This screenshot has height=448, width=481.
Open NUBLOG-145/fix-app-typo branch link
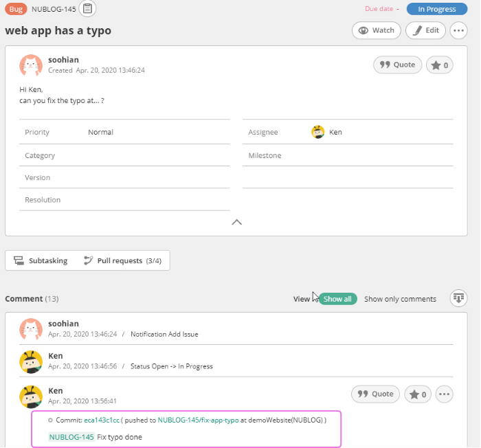(197, 419)
